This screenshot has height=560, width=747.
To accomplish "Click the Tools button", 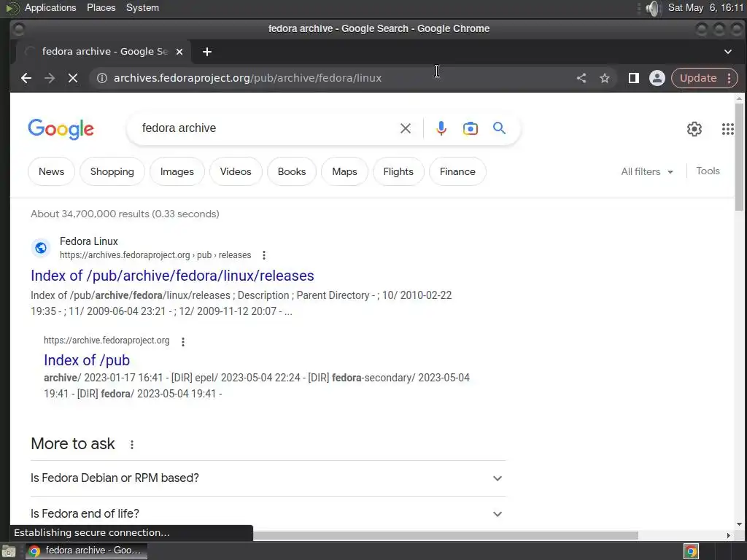I will 708,171.
